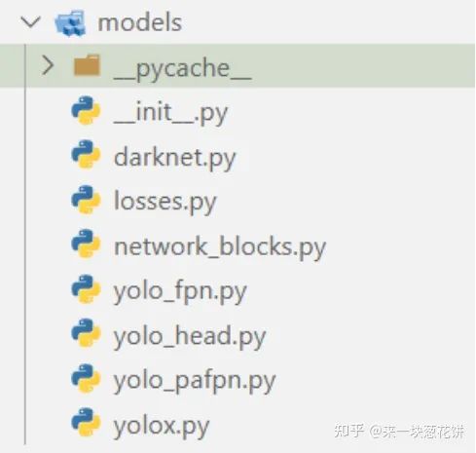
Task: Click the Python icon beside yolo_pafpn.py
Action: point(86,378)
